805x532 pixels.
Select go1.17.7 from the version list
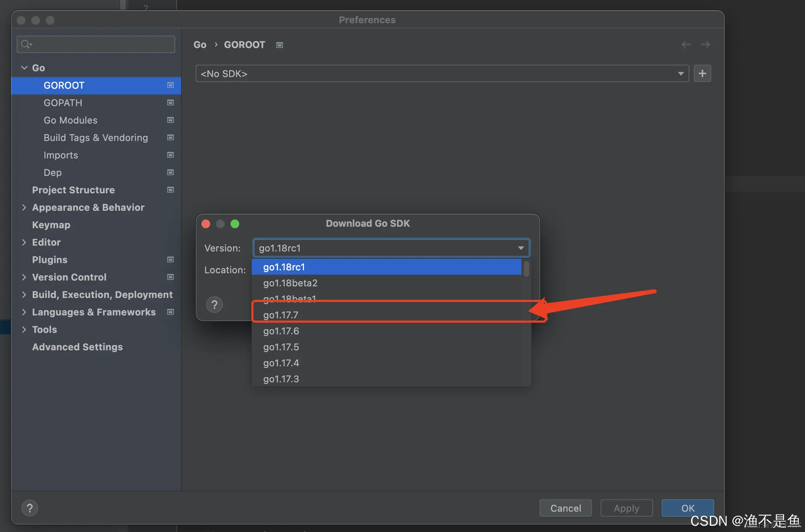[x=280, y=315]
